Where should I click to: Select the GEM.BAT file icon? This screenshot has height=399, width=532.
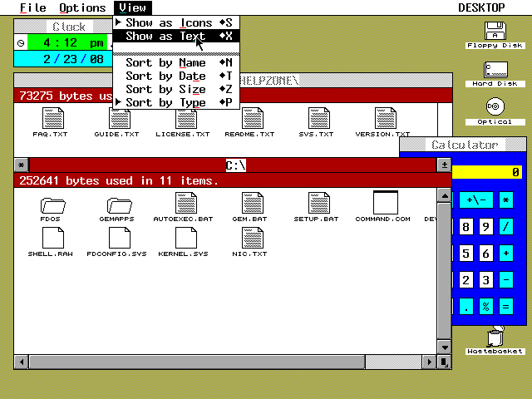pyautogui.click(x=253, y=203)
